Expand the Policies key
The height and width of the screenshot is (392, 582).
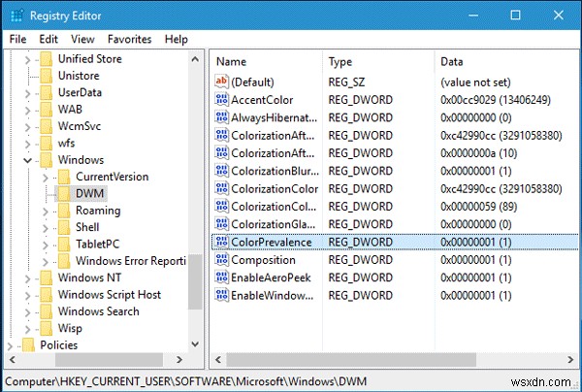[10, 346]
